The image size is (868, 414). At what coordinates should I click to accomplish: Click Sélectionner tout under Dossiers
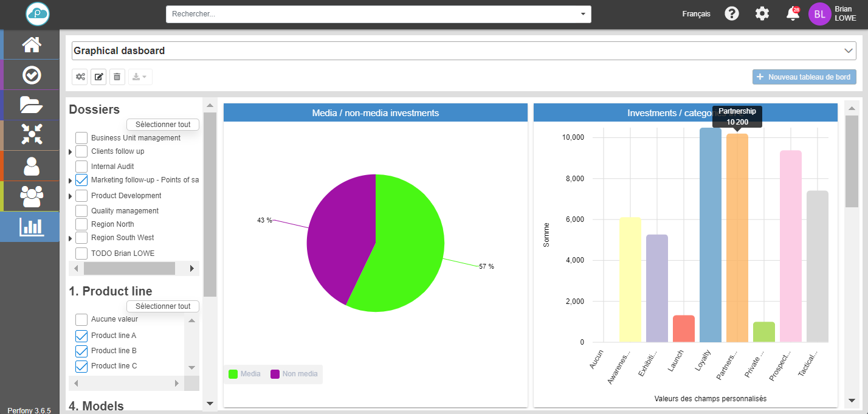tap(163, 125)
